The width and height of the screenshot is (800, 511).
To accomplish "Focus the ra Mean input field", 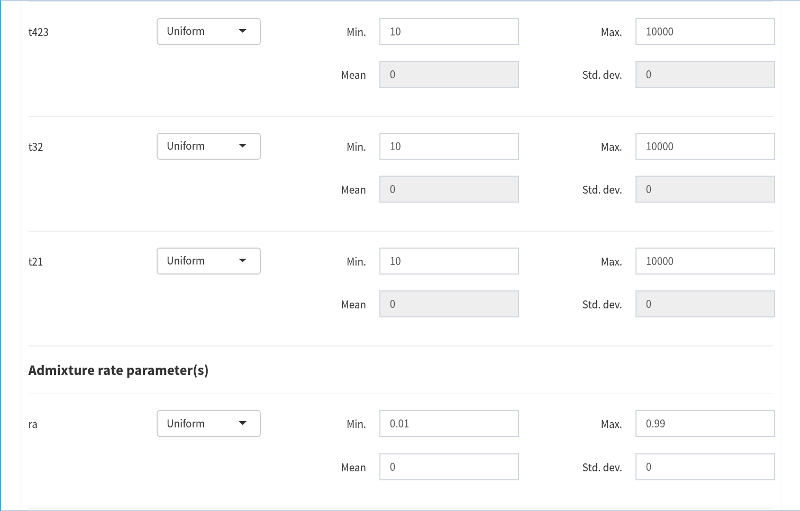I will tap(448, 467).
